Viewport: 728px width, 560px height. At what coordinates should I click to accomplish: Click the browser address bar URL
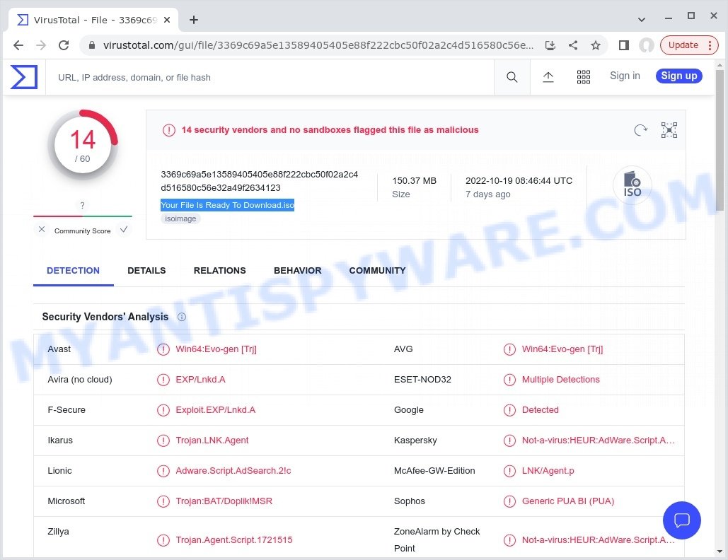click(318, 45)
